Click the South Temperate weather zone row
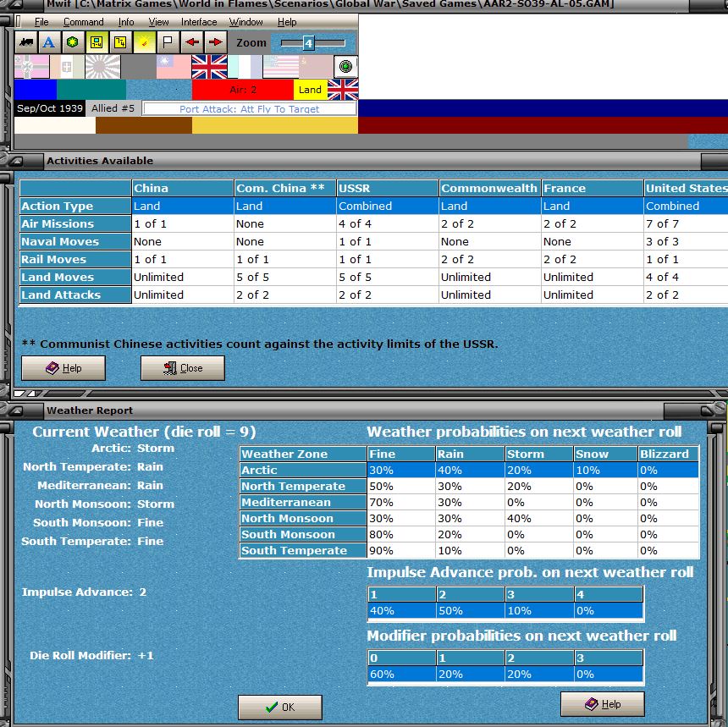 (x=469, y=550)
